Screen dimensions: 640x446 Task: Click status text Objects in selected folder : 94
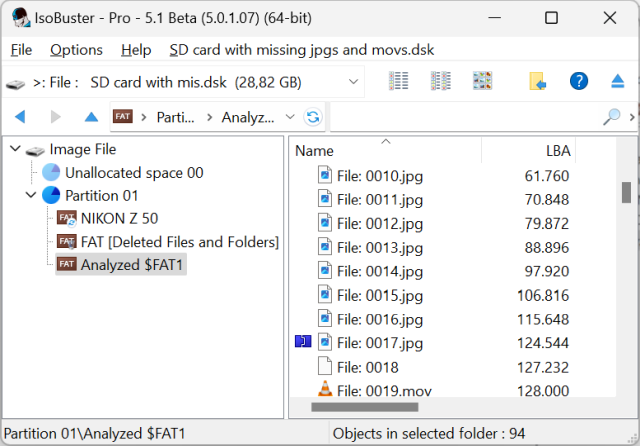point(429,433)
